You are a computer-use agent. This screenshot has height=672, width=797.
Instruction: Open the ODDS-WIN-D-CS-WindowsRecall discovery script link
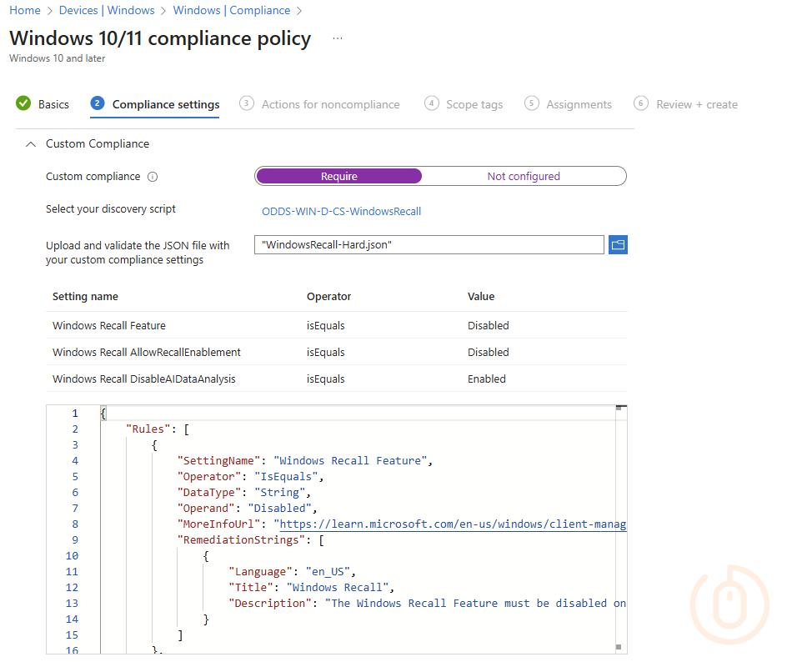pos(341,212)
